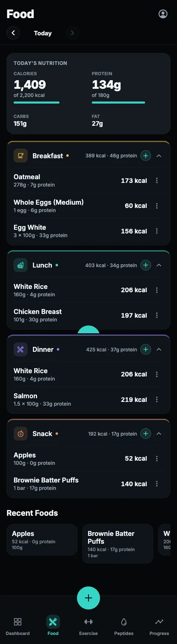Switch to the Exercise tab
Viewport: 177px width, 644px height.
(88, 626)
